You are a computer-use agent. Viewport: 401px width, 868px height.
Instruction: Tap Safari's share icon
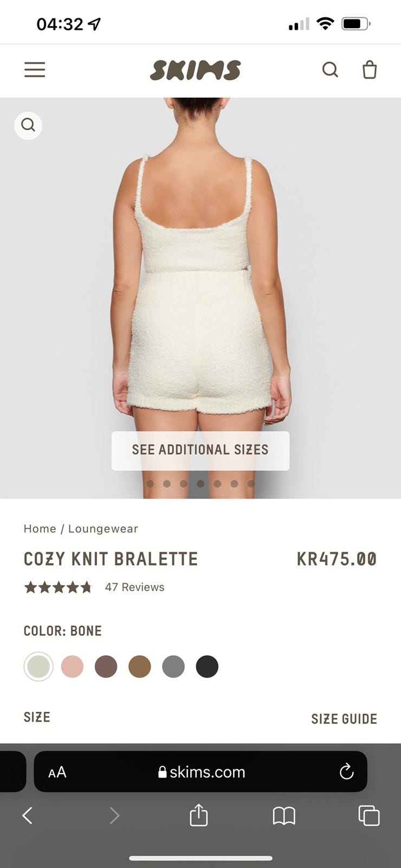click(x=199, y=814)
